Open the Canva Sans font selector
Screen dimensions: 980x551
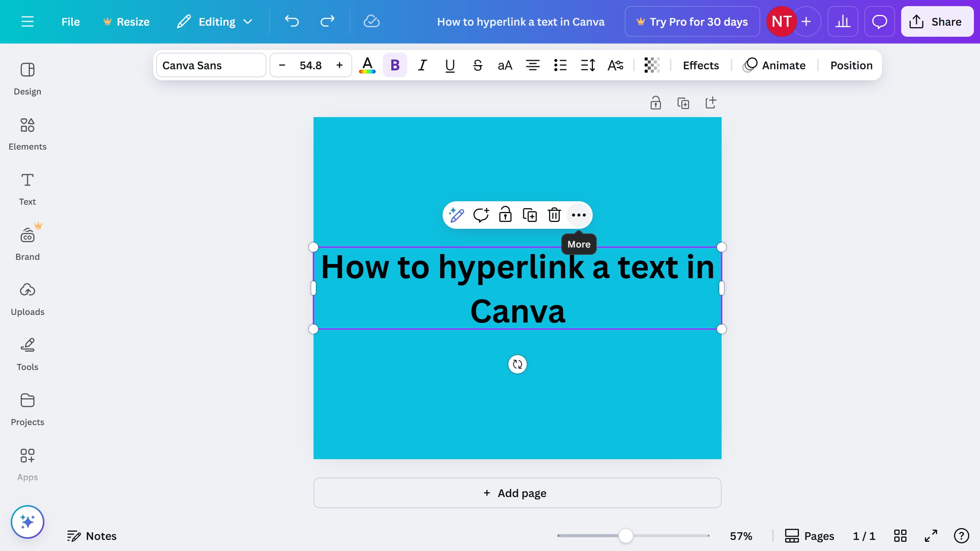[x=211, y=65]
